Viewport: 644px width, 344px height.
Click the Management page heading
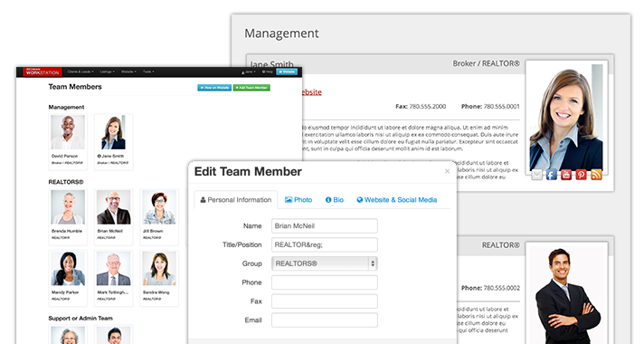click(282, 33)
